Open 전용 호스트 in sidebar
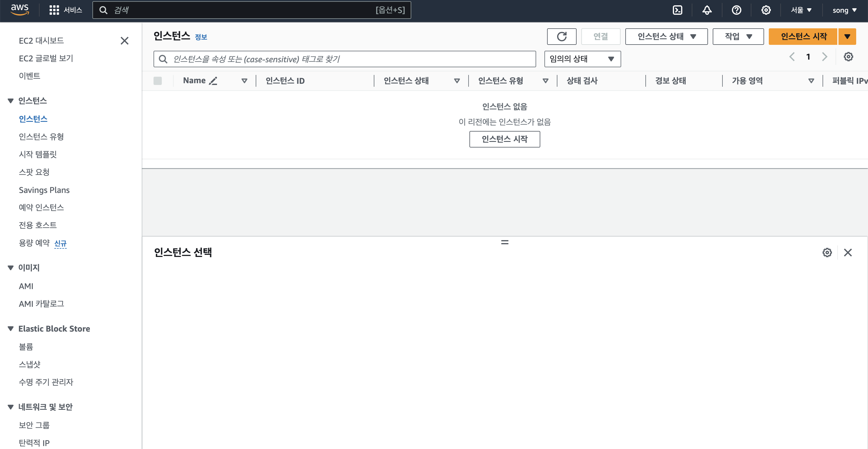868x449 pixels. pyautogui.click(x=38, y=225)
